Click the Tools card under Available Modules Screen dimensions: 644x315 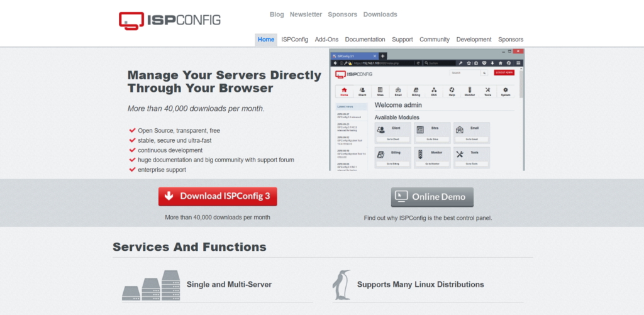pos(472,158)
